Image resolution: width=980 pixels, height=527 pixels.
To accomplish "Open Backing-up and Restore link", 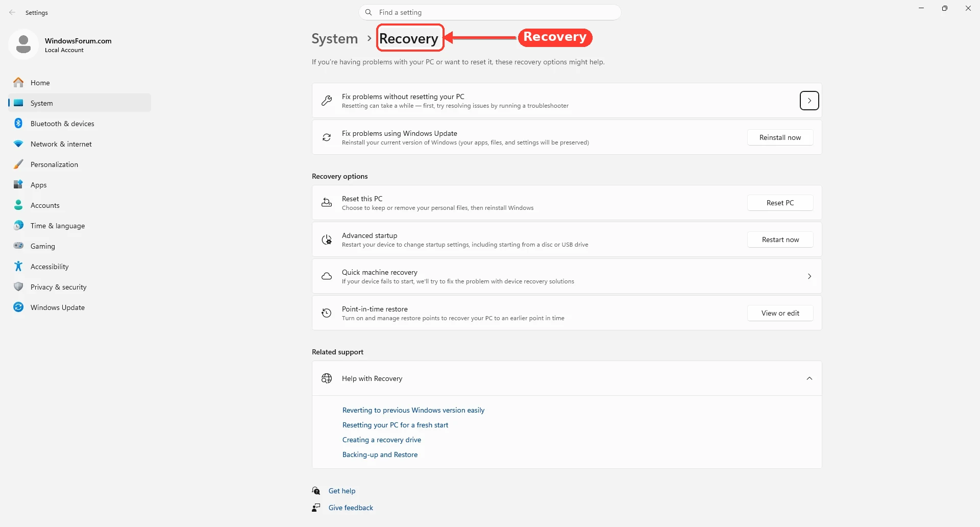I will (380, 454).
